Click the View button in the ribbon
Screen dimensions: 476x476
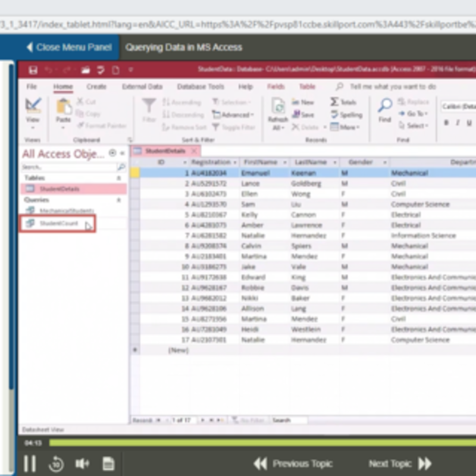pos(33,109)
